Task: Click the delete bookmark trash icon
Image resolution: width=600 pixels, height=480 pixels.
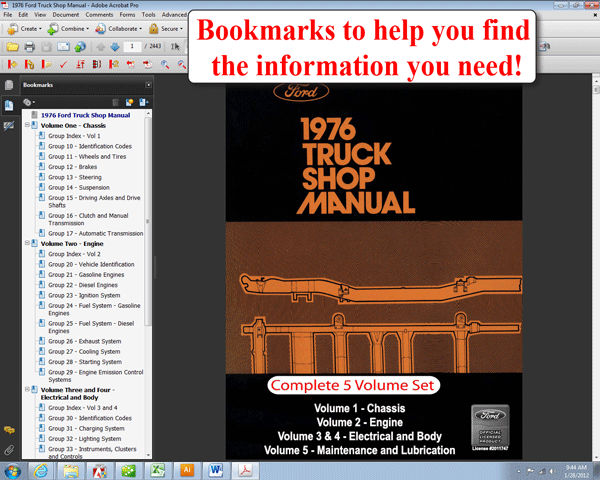Action: 116,102
